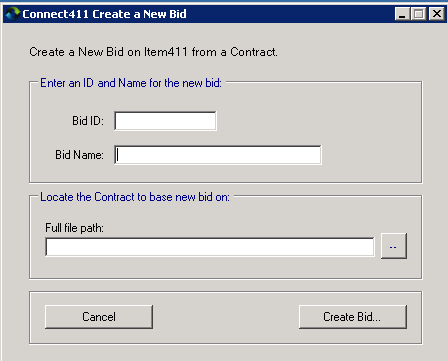Viewport: 448px width, 361px height.
Task: Open file browser with the ".." button
Action: click(x=394, y=246)
